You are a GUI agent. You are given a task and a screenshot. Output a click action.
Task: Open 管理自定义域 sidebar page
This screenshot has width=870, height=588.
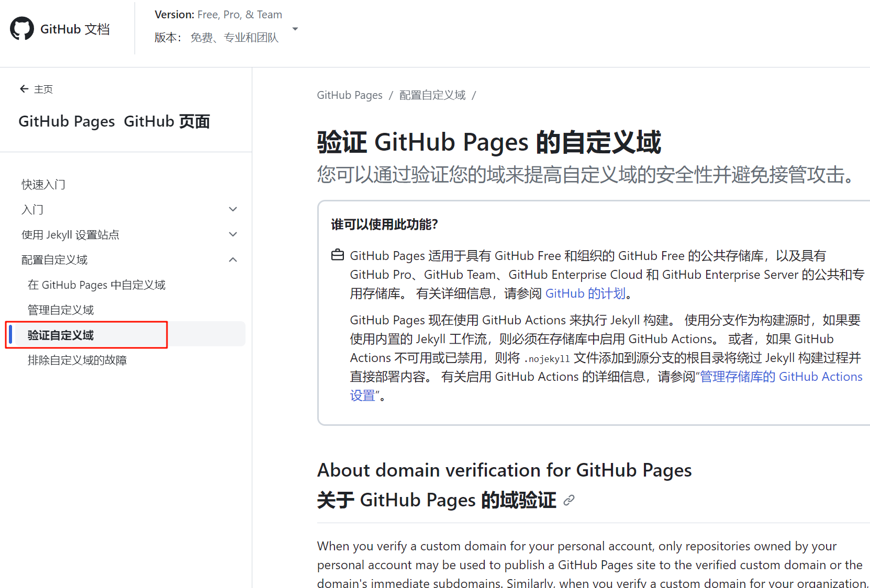(61, 310)
